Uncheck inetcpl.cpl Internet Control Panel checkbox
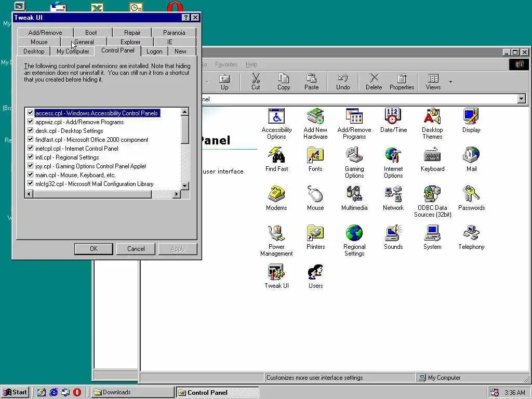Viewport: 532px width, 399px height. point(30,148)
